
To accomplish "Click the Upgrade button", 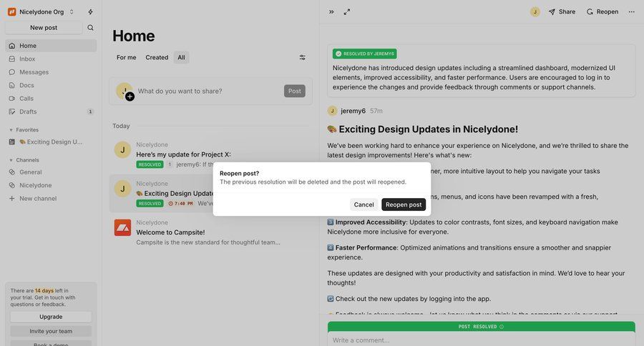I will coord(51,317).
